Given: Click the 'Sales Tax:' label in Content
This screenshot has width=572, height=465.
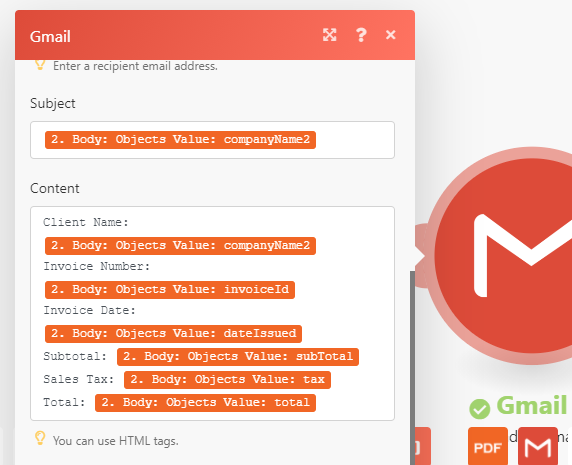Looking at the screenshot, I should [x=79, y=379].
